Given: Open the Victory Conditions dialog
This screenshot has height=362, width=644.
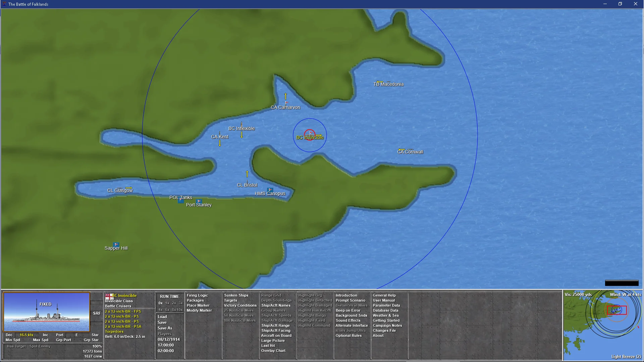Looking at the screenshot, I should click(240, 305).
